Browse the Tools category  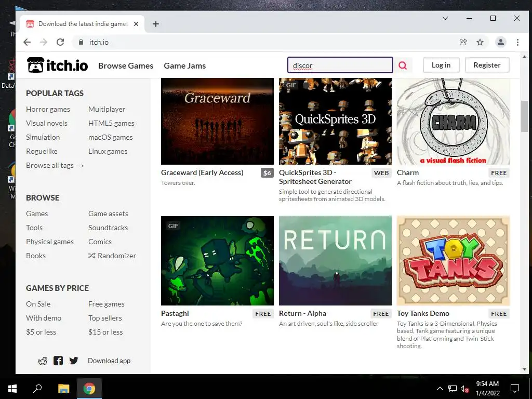(x=34, y=228)
